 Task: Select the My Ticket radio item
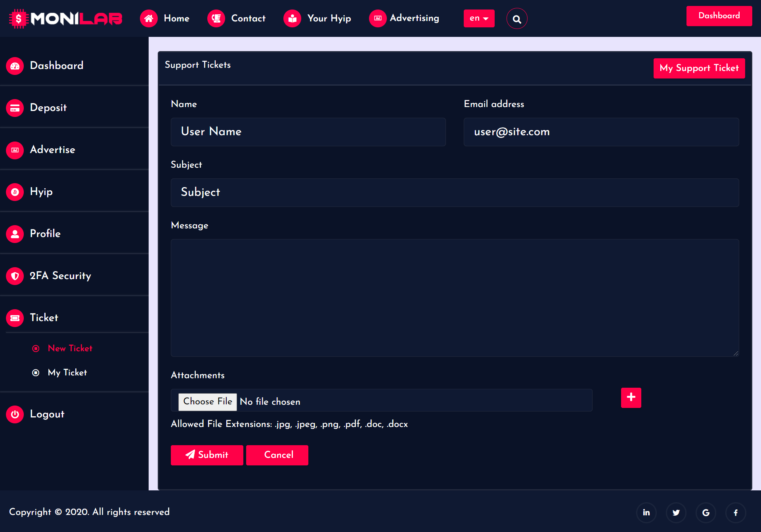click(67, 373)
